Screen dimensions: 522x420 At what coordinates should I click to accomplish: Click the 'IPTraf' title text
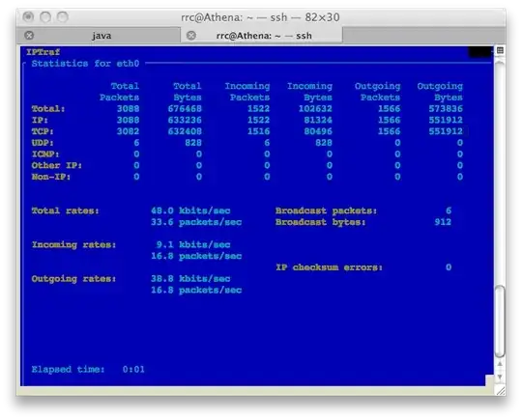(43, 52)
